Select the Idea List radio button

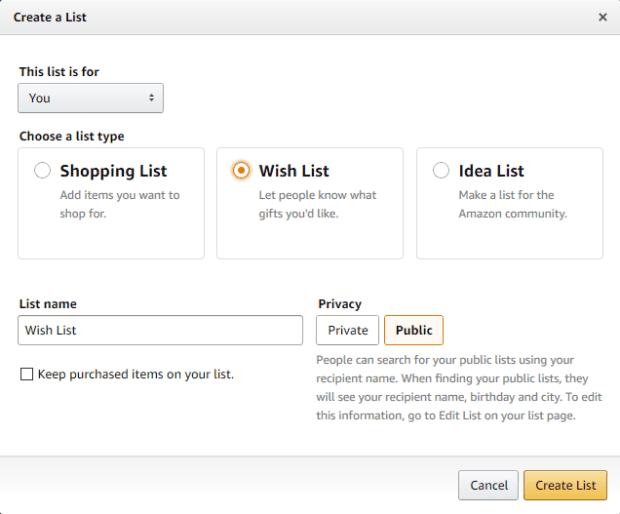pos(441,171)
